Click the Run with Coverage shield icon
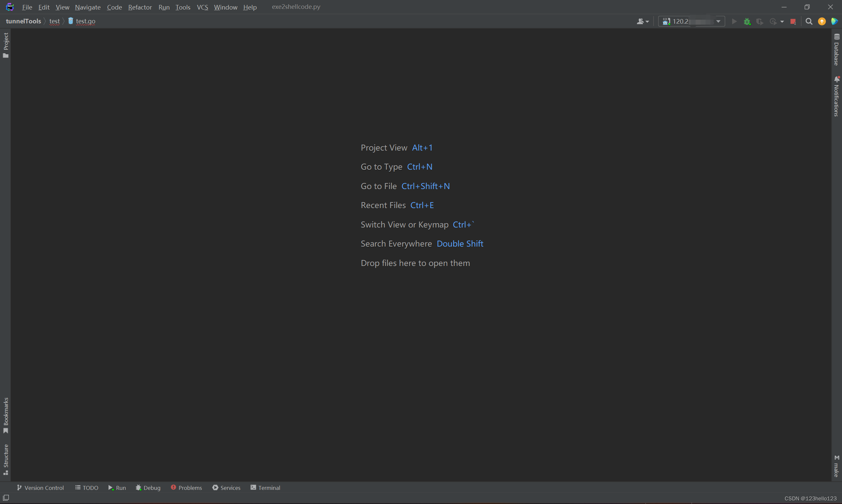 [x=760, y=21]
